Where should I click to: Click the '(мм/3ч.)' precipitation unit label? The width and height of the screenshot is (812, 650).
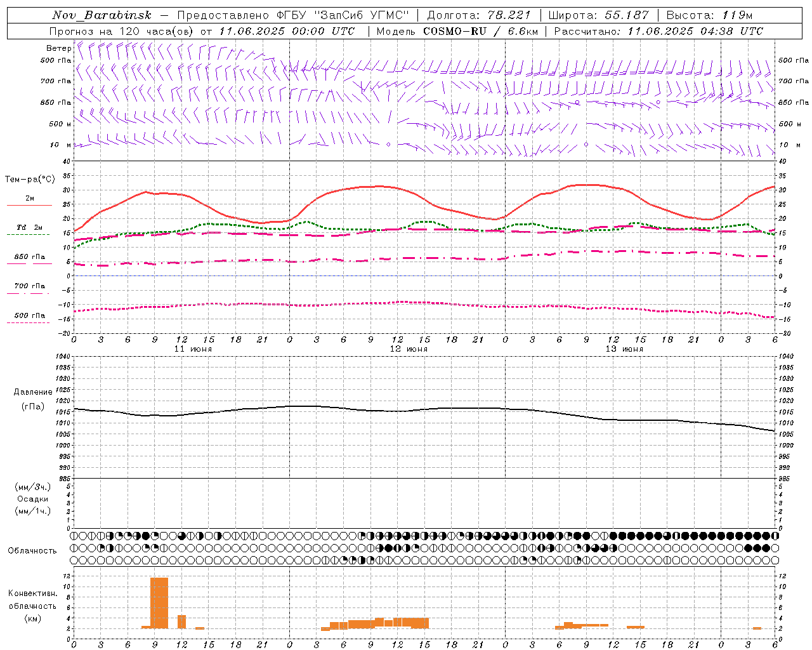[x=32, y=487]
